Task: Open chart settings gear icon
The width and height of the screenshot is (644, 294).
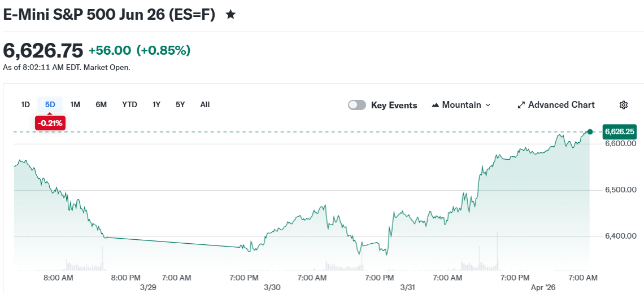Action: 624,105
